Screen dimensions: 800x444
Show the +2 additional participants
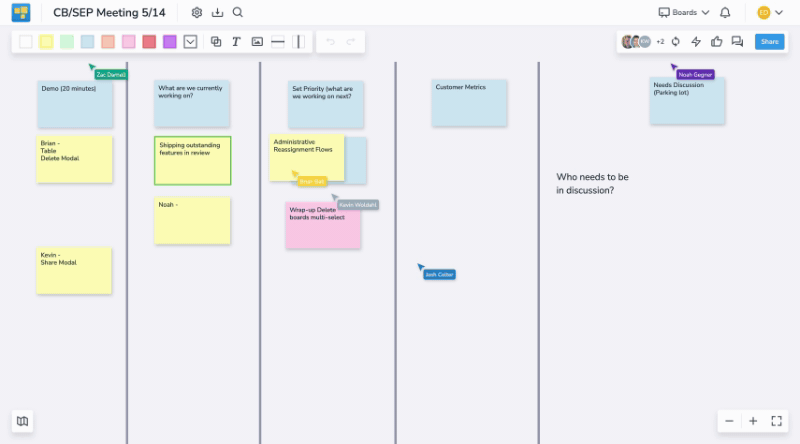pos(660,42)
